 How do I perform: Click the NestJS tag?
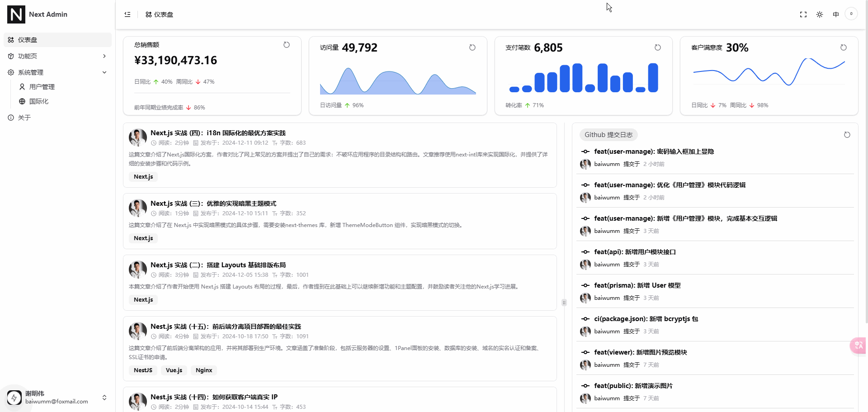coord(143,370)
